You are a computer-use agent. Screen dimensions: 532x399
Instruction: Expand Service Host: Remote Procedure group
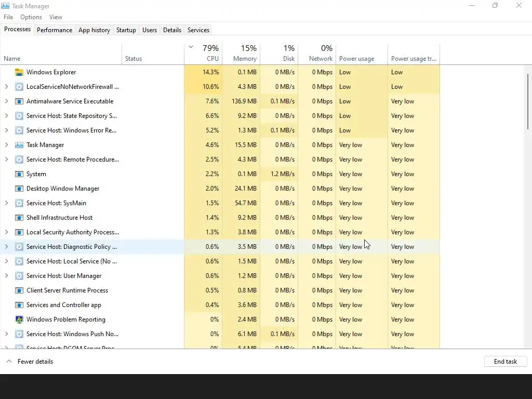pyautogui.click(x=6, y=159)
